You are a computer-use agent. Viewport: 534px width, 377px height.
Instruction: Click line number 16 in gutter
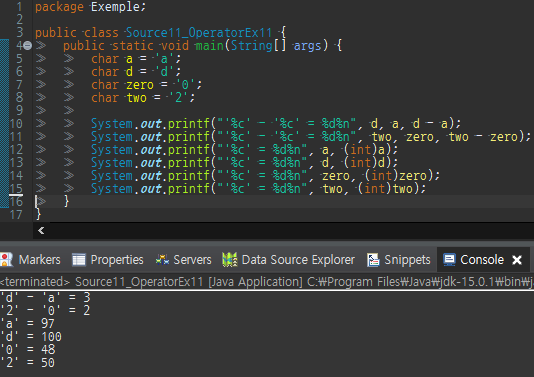16,202
